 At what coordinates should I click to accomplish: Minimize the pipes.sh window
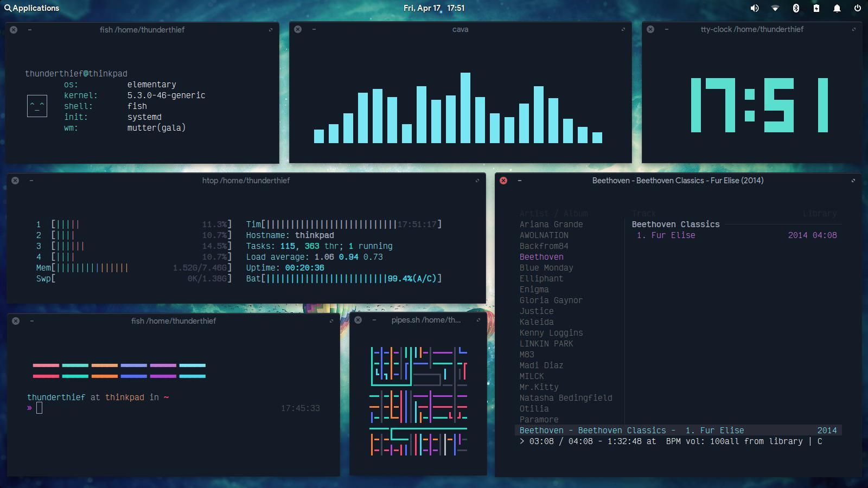[373, 320]
